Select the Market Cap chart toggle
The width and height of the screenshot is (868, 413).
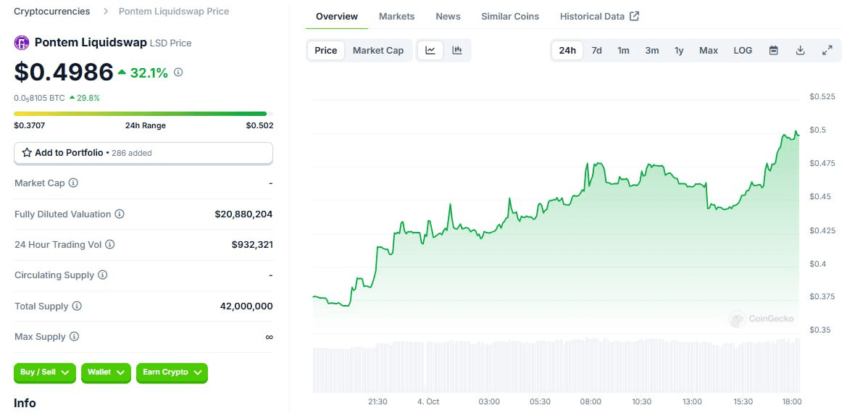378,51
